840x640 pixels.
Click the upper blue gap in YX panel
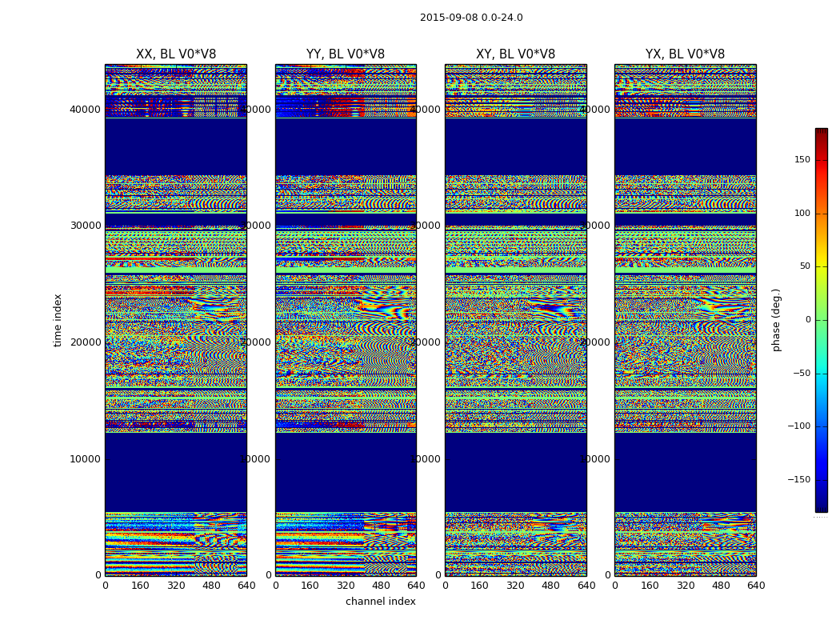[x=685, y=146]
